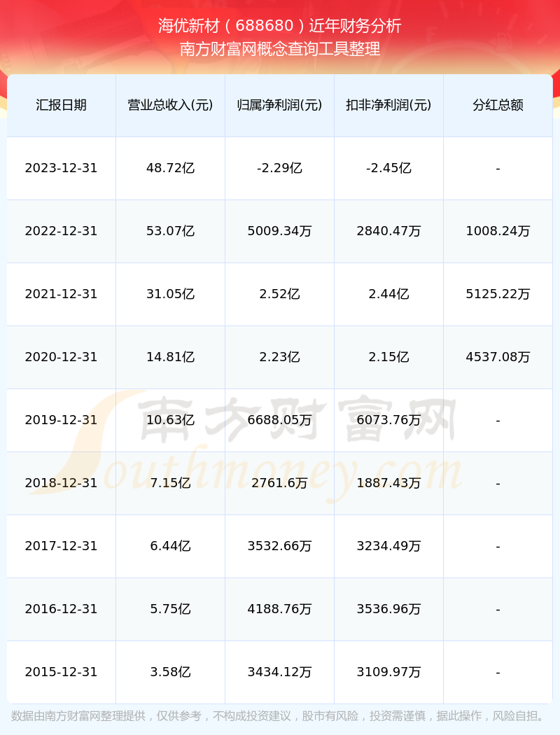Click the 汇报日期 column header
The height and width of the screenshot is (735, 560).
click(x=62, y=105)
